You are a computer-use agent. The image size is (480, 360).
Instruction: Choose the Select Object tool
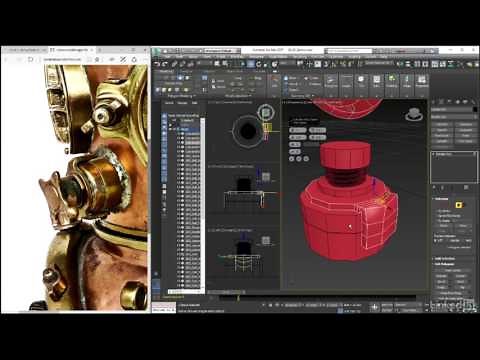(217, 64)
